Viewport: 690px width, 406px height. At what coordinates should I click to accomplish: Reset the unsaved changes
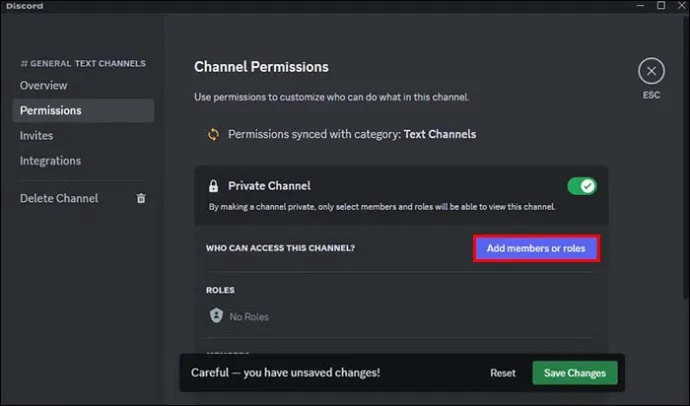click(x=503, y=373)
